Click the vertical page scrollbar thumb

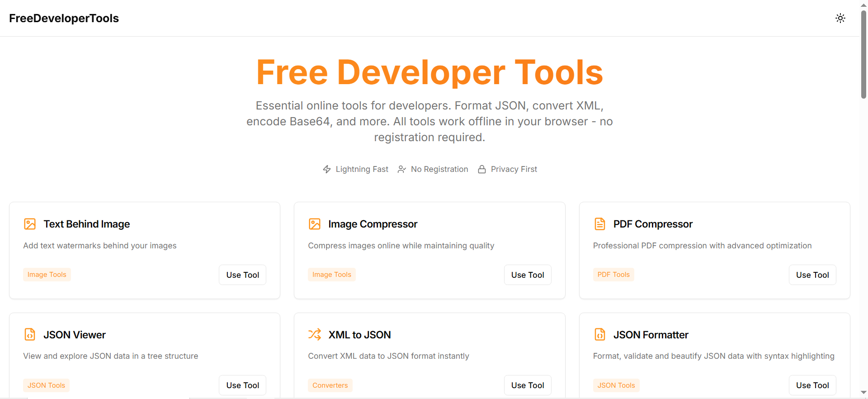click(863, 54)
